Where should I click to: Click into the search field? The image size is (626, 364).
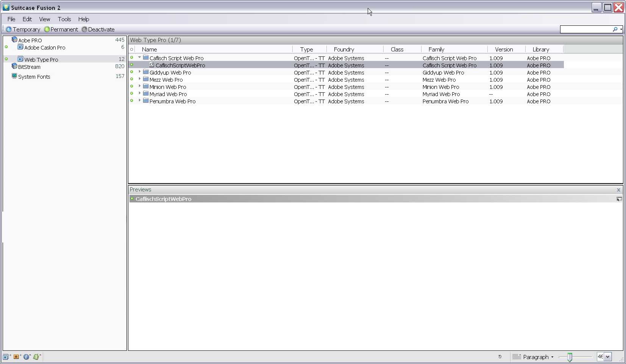pyautogui.click(x=586, y=29)
